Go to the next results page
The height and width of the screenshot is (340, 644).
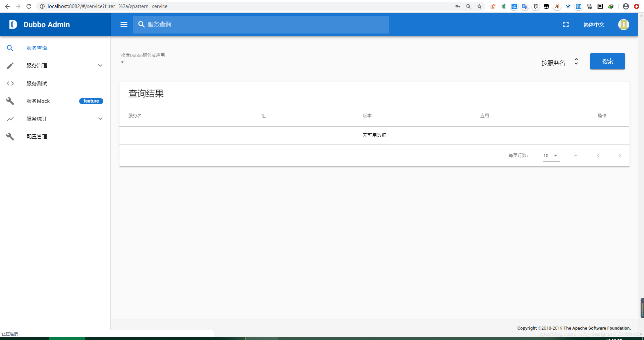(x=620, y=155)
